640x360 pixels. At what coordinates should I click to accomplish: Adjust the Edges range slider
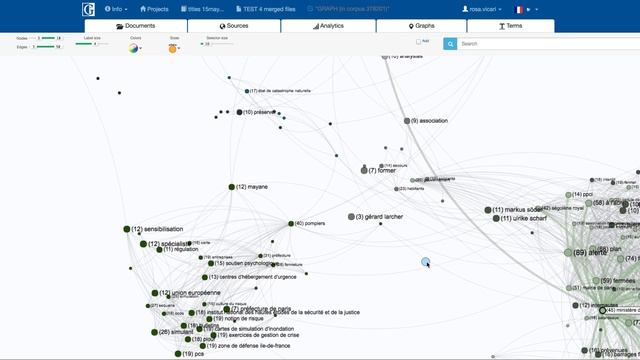click(46, 47)
